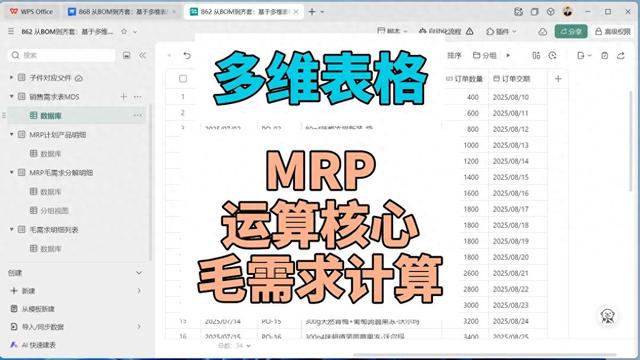Close the 862 从BOM到齐套 tab
This screenshot has height=360, width=640.
coord(296,12)
